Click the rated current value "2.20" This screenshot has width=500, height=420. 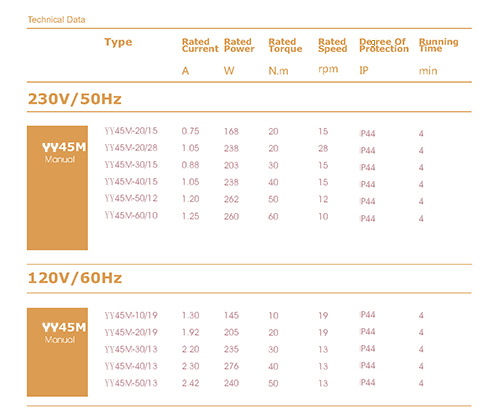pos(190,349)
